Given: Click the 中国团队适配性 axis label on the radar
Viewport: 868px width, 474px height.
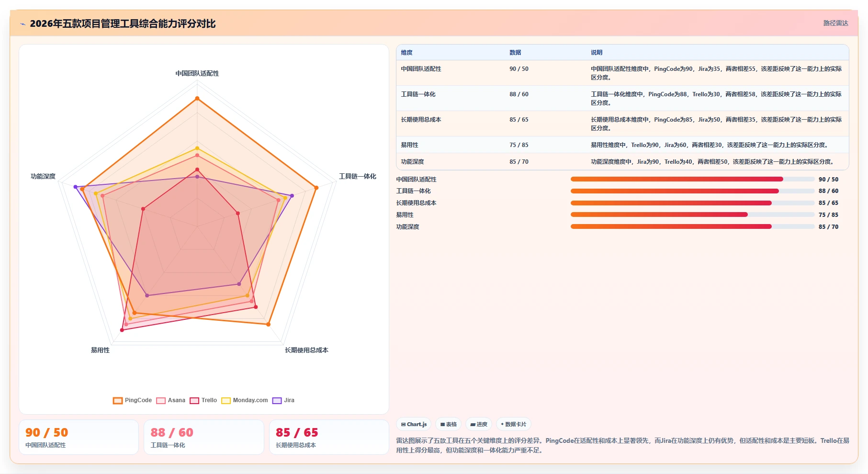Looking at the screenshot, I should (x=197, y=73).
